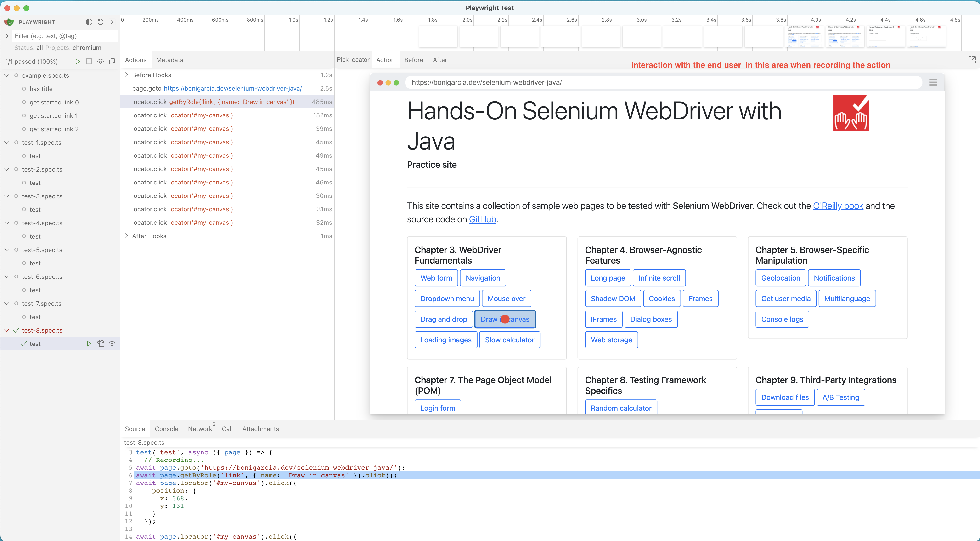Click the GitHub link in the snapshot
The height and width of the screenshot is (541, 980).
click(x=482, y=219)
